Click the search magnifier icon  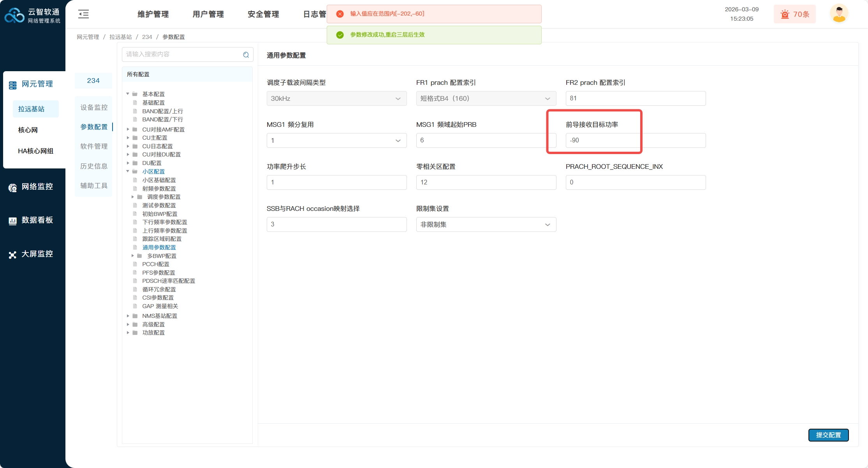coord(246,55)
